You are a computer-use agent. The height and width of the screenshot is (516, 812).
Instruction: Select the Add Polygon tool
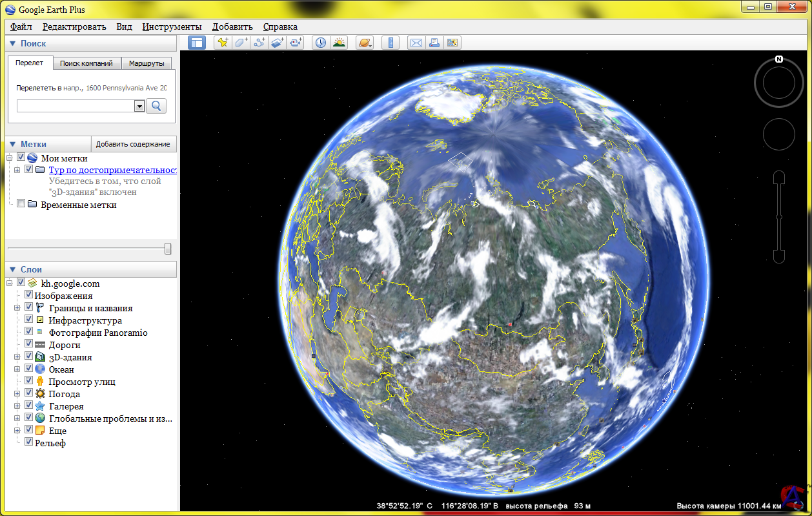241,43
